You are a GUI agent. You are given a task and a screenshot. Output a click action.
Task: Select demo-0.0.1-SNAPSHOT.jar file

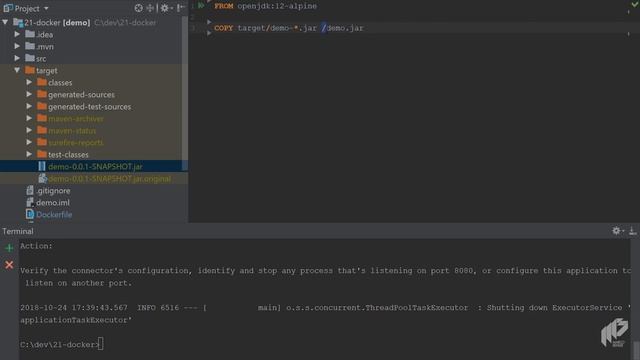(x=95, y=167)
